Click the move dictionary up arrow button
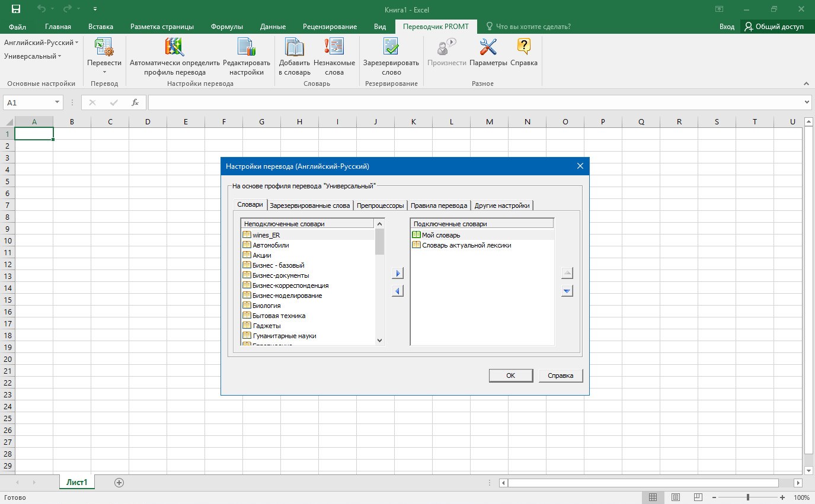 tap(567, 273)
